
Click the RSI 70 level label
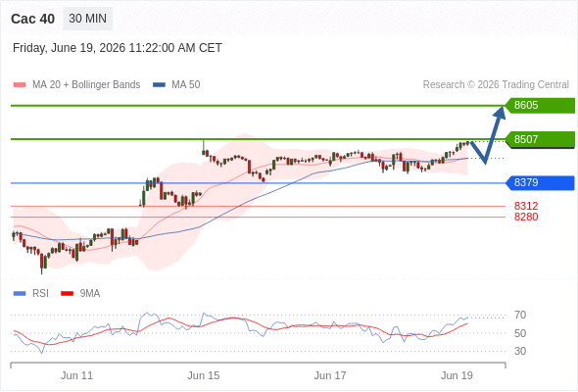click(x=520, y=315)
